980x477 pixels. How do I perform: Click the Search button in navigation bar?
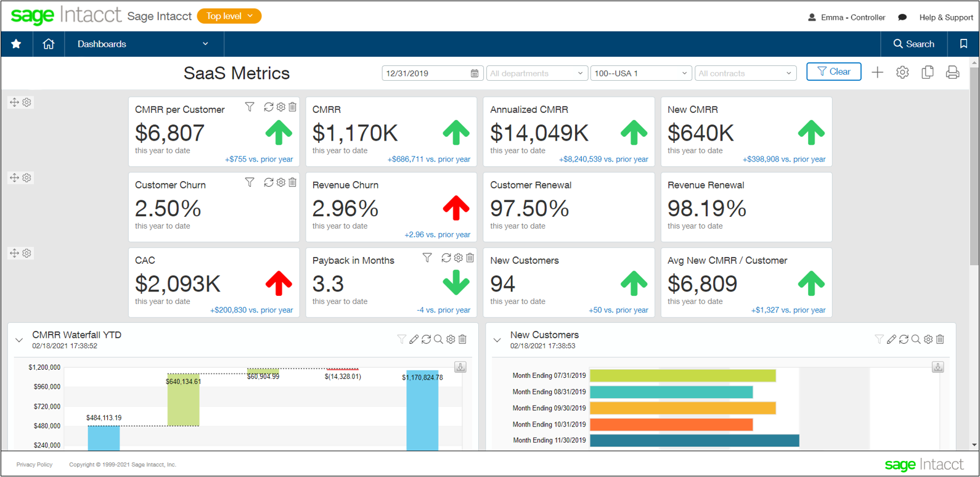tap(914, 44)
